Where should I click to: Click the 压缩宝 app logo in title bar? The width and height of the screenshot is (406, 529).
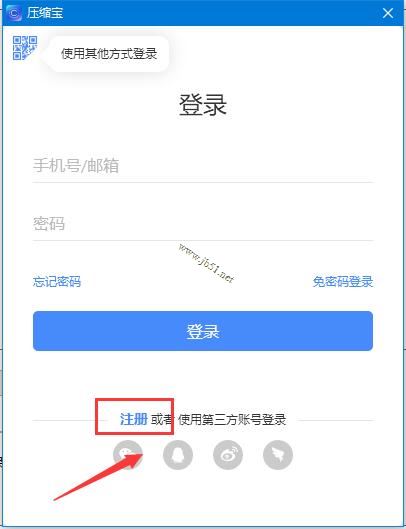(14, 13)
